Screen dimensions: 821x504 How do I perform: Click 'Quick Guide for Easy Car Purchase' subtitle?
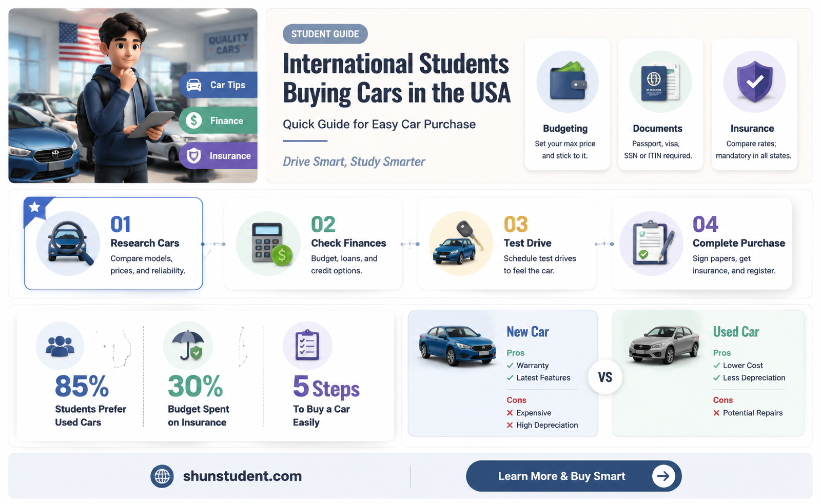coord(379,124)
